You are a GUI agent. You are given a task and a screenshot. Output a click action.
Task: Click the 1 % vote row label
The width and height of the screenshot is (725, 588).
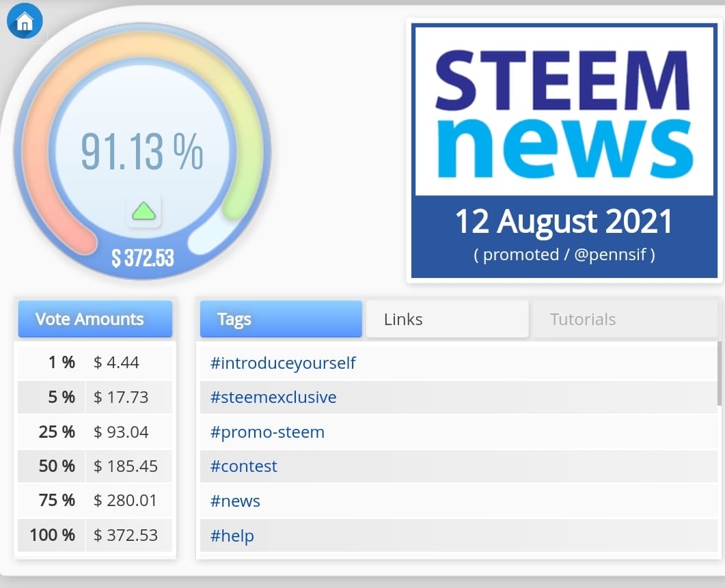click(61, 363)
